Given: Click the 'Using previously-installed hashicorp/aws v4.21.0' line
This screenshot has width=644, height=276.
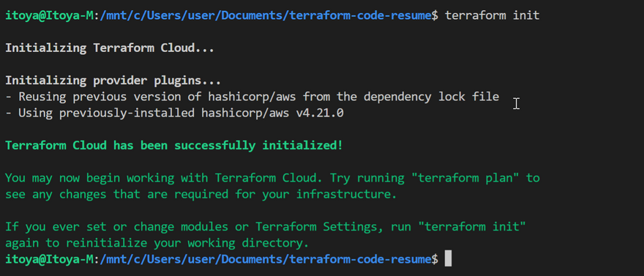Looking at the screenshot, I should coord(174,113).
